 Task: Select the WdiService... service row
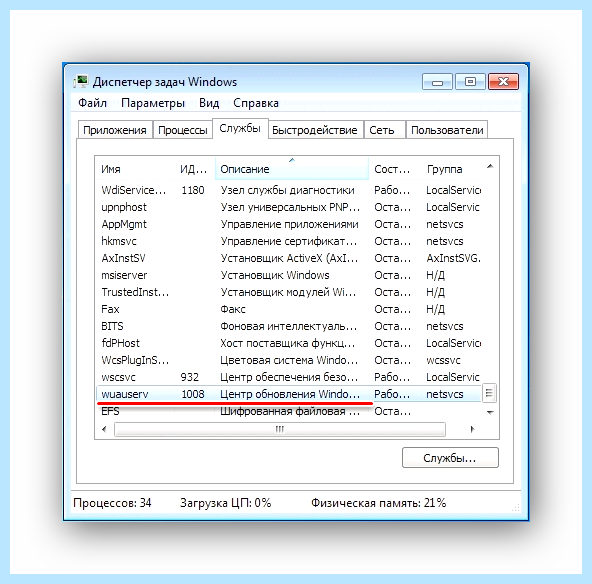tap(289, 190)
